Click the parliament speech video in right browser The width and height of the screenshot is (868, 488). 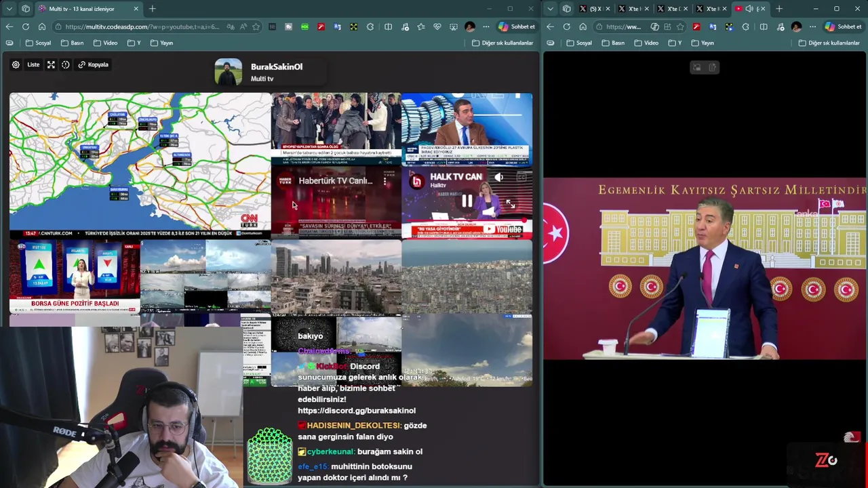point(705,269)
